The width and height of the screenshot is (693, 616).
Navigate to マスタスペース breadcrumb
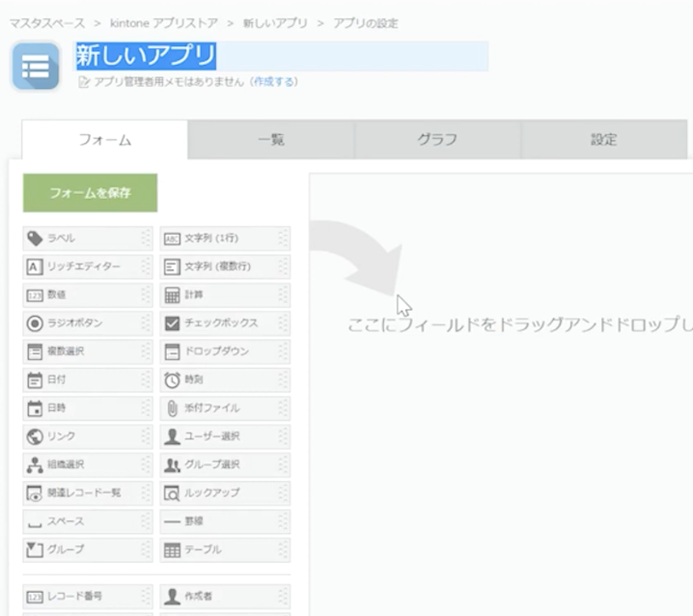click(47, 23)
